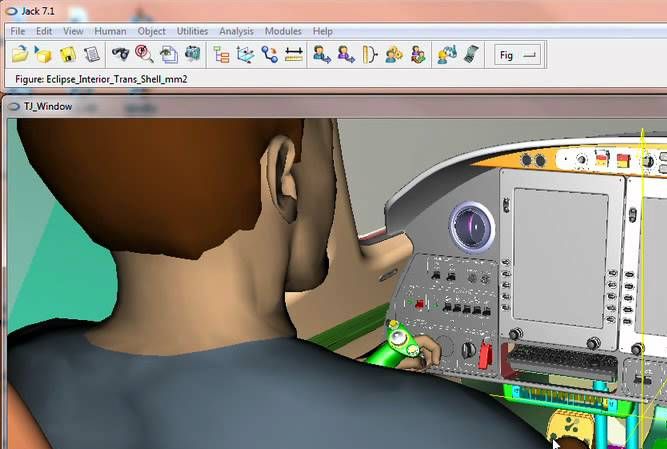Click the TJ_Window title bar icon
Image resolution: width=667 pixels, height=449 pixels.
(14, 106)
